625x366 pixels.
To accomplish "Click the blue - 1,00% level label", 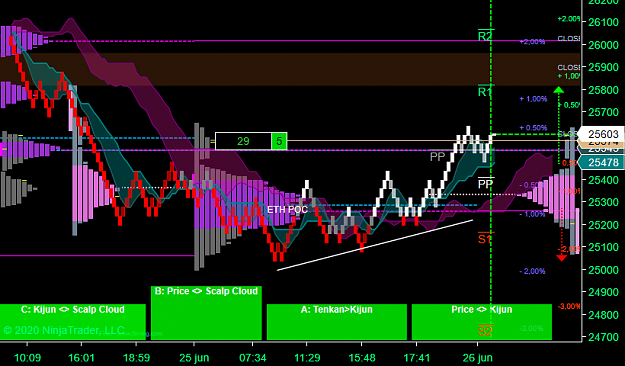I will 532,214.
